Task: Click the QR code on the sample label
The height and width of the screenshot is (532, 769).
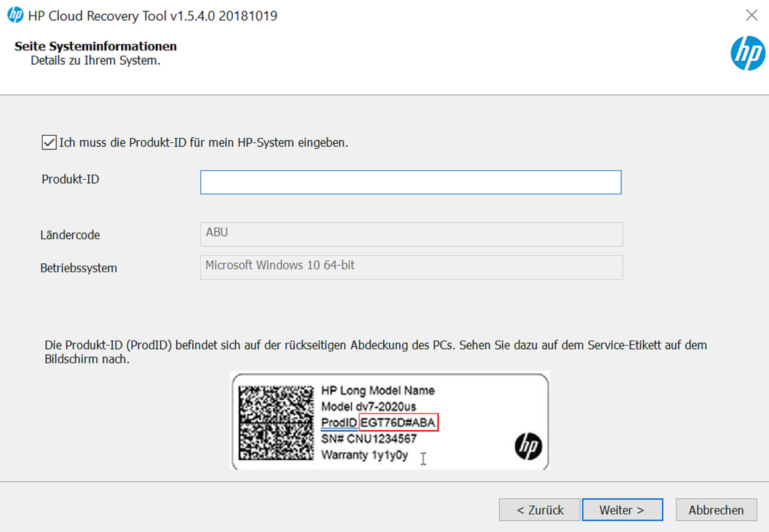Action: pos(276,423)
